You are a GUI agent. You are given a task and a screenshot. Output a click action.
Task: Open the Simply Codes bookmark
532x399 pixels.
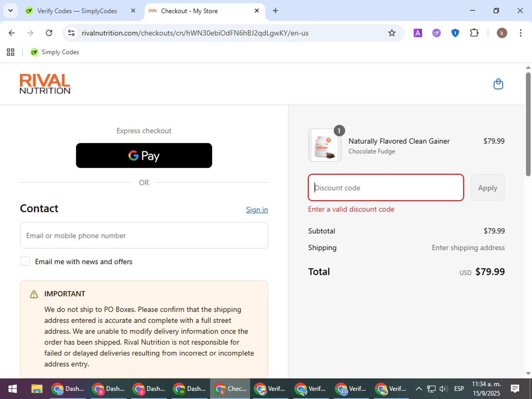pyautogui.click(x=55, y=52)
